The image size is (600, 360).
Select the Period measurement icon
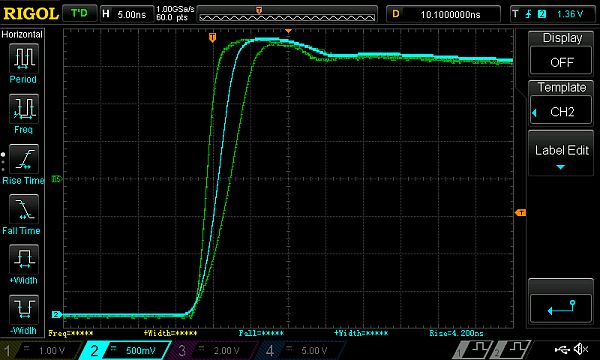coord(24,58)
